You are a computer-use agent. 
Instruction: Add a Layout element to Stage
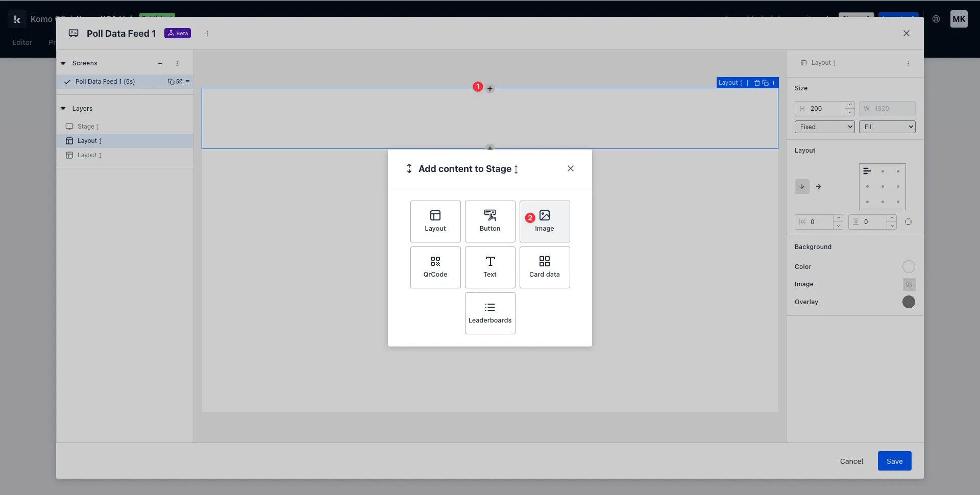coord(435,221)
